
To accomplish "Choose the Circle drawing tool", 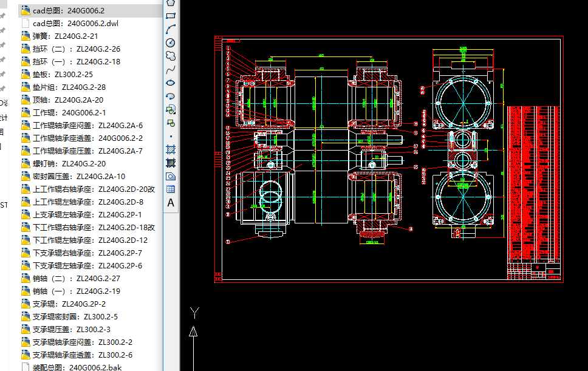I will coord(171,43).
